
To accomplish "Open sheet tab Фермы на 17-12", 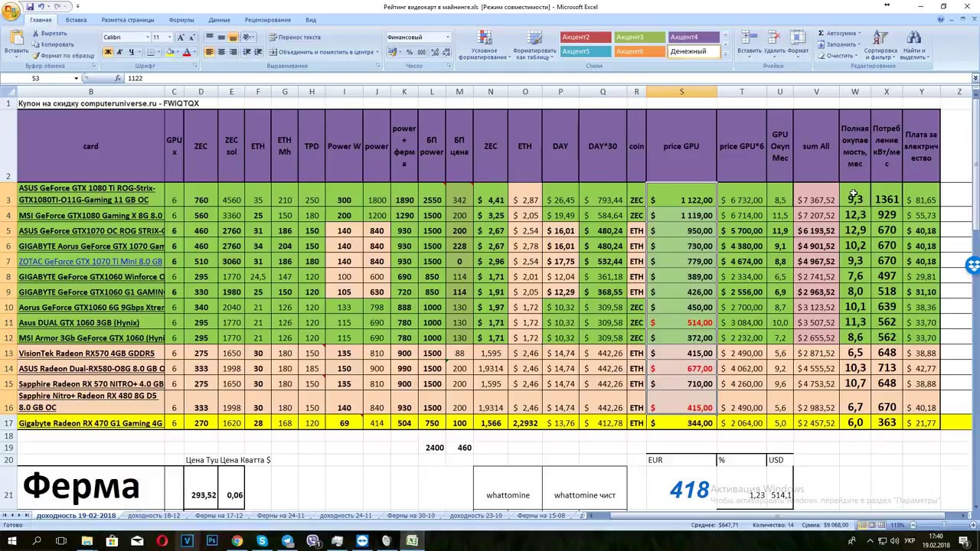I will tap(219, 516).
